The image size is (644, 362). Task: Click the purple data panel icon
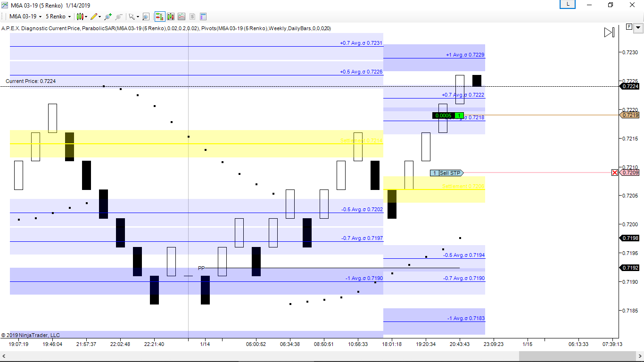[x=203, y=16]
